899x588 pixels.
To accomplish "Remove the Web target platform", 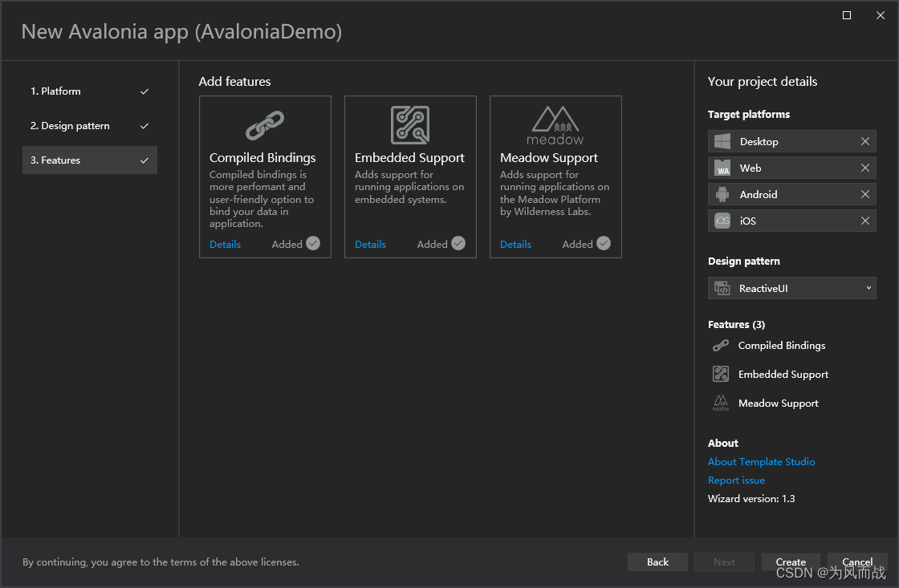I will pos(865,168).
